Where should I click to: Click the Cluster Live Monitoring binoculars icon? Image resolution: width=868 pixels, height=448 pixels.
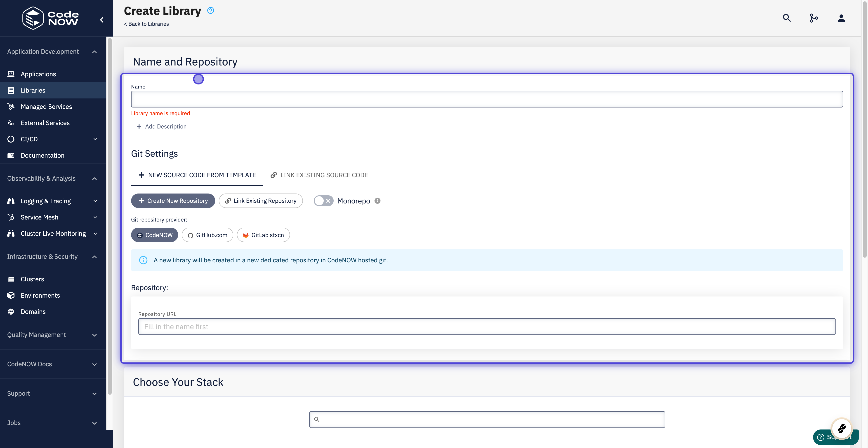pos(11,233)
